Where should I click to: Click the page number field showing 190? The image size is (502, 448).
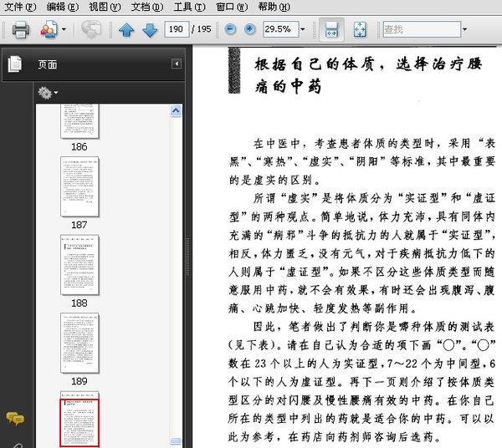click(x=177, y=29)
